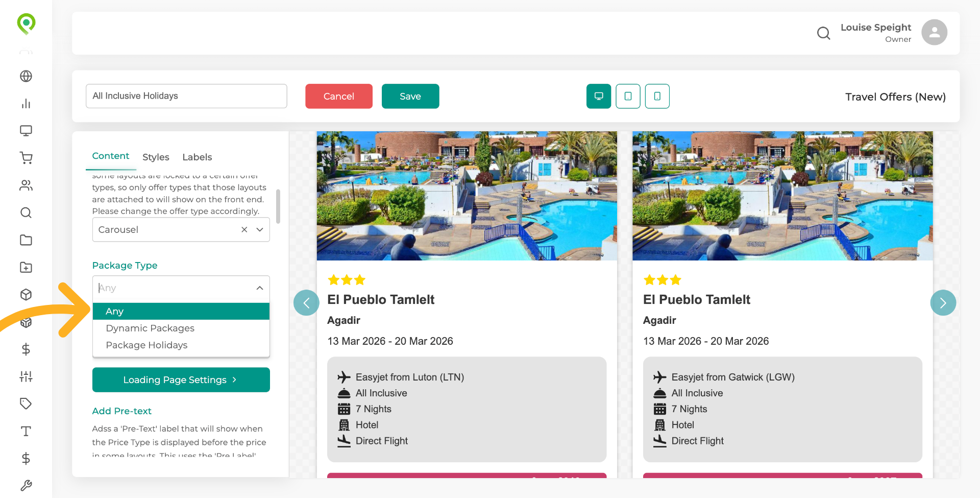Open the Carousel layout dropdown

point(259,229)
